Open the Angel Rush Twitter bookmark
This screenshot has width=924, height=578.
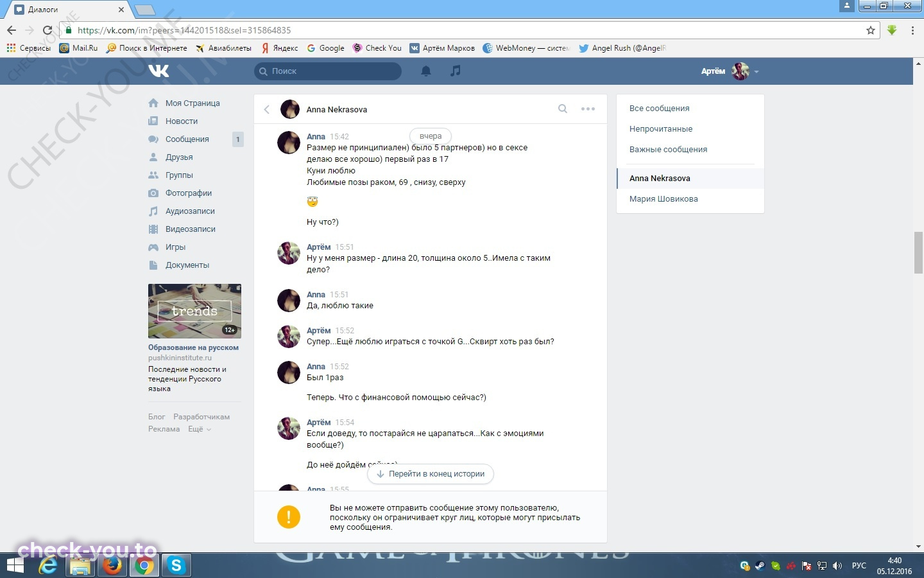pyautogui.click(x=622, y=48)
